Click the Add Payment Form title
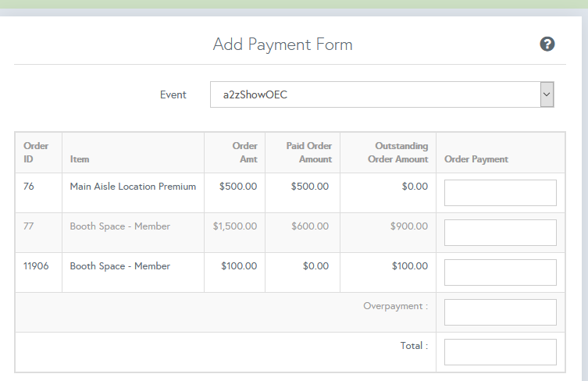This screenshot has height=381, width=588. (x=283, y=45)
